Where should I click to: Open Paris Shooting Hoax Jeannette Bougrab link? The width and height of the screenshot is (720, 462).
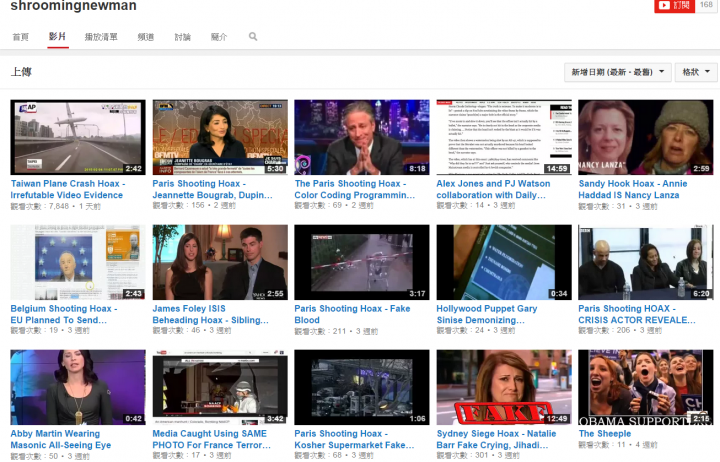212,189
